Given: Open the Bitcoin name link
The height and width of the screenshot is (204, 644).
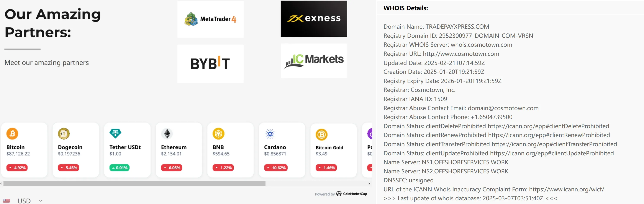Looking at the screenshot, I should pos(15,147).
